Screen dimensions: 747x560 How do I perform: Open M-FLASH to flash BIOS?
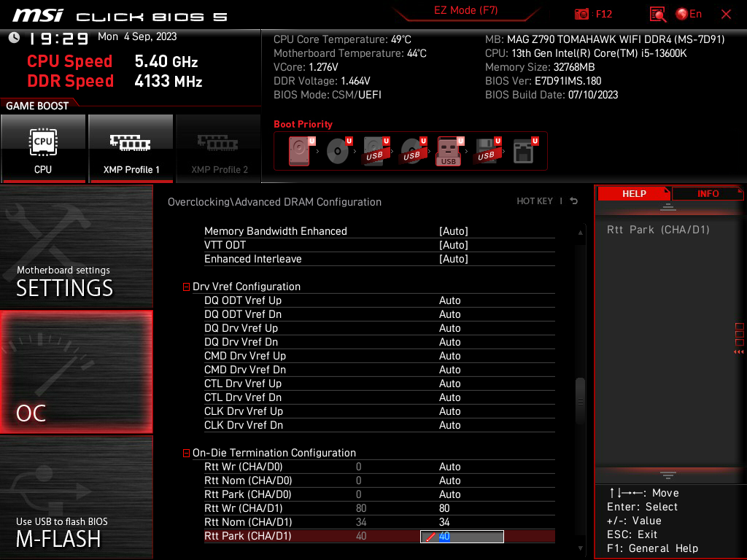[76, 497]
